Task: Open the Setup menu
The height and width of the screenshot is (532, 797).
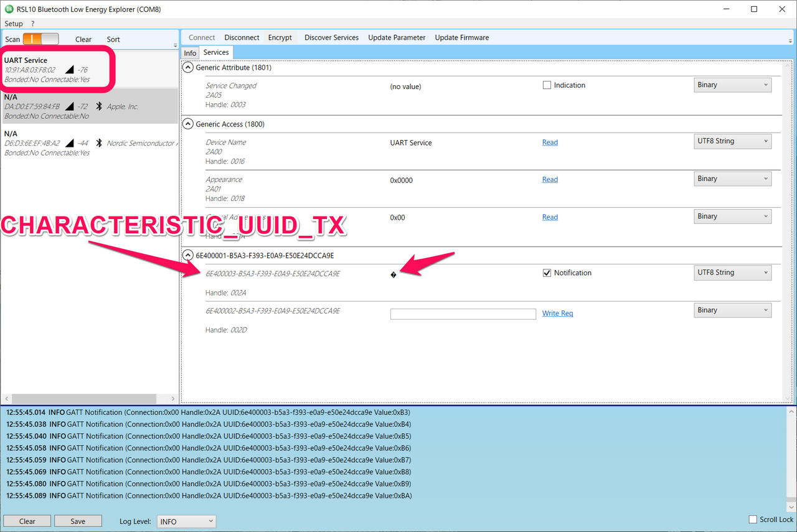Action: click(x=14, y=24)
